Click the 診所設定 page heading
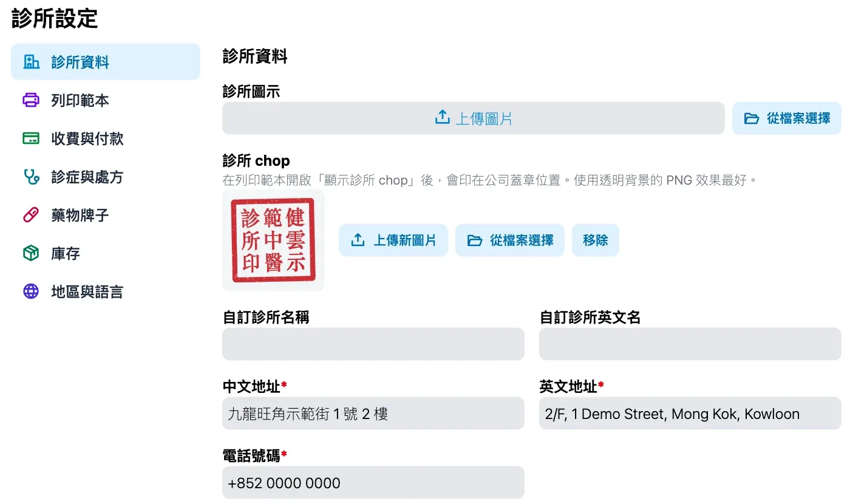This screenshot has height=504, width=850. [x=55, y=18]
